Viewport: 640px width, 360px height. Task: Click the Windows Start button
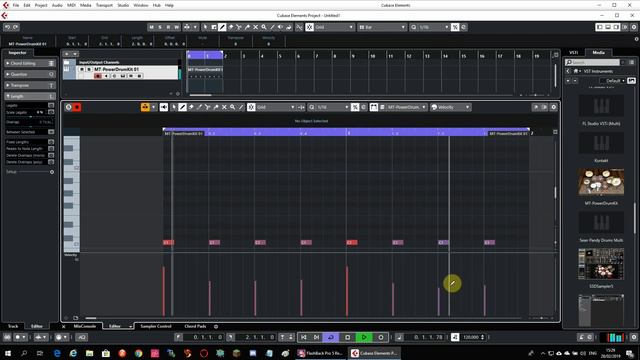(7, 353)
